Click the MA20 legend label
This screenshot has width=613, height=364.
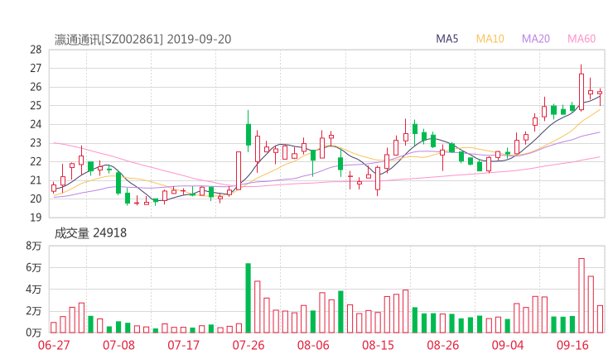click(536, 39)
